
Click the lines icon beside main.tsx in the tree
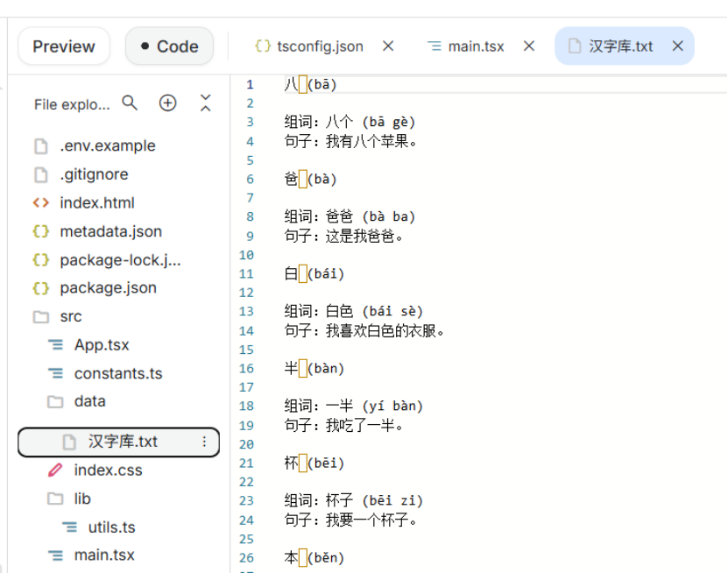coord(56,555)
